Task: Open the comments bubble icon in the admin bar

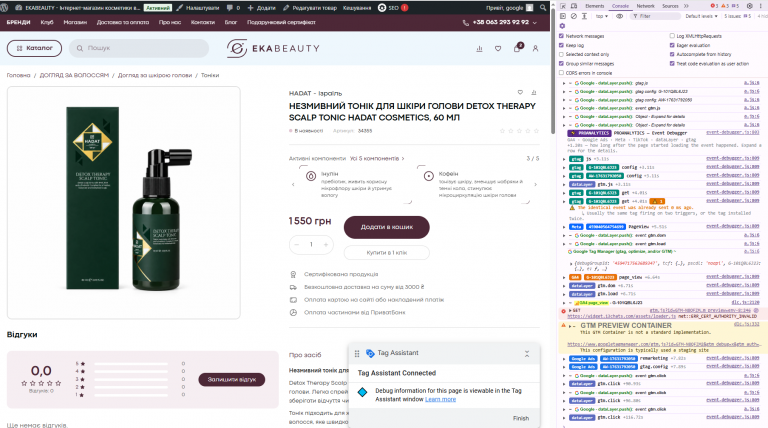Action: 230,8
